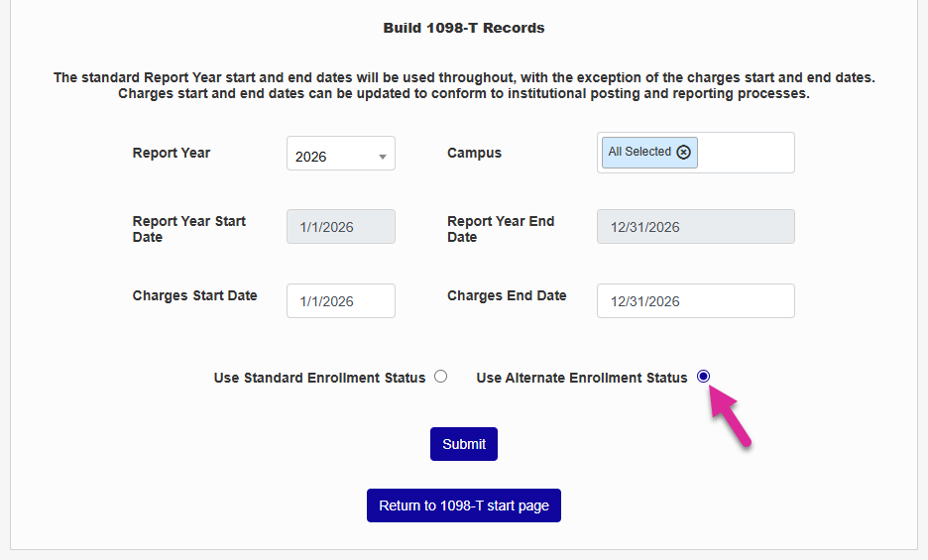Click the Campus label
The width and height of the screenshot is (928, 560).
click(474, 153)
